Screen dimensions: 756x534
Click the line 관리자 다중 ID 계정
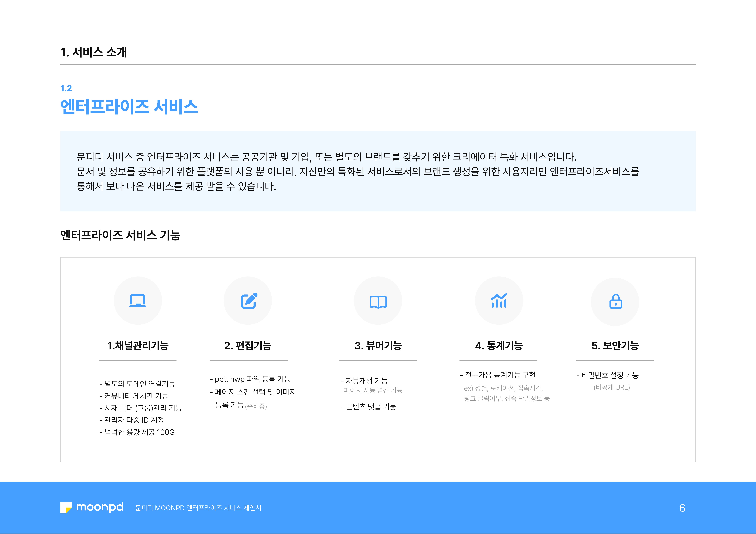pos(132,420)
